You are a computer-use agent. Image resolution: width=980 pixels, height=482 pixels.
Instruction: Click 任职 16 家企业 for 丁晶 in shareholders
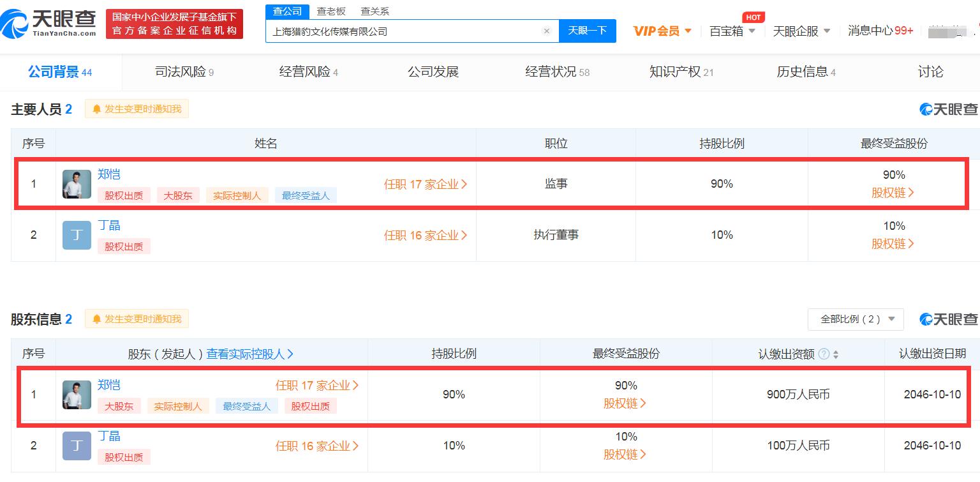[317, 446]
